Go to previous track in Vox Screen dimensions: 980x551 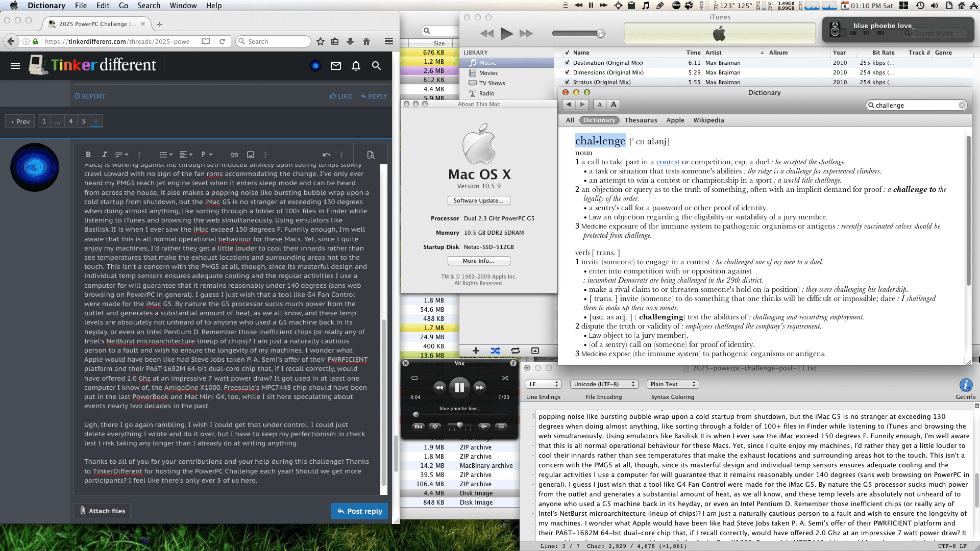click(x=439, y=387)
